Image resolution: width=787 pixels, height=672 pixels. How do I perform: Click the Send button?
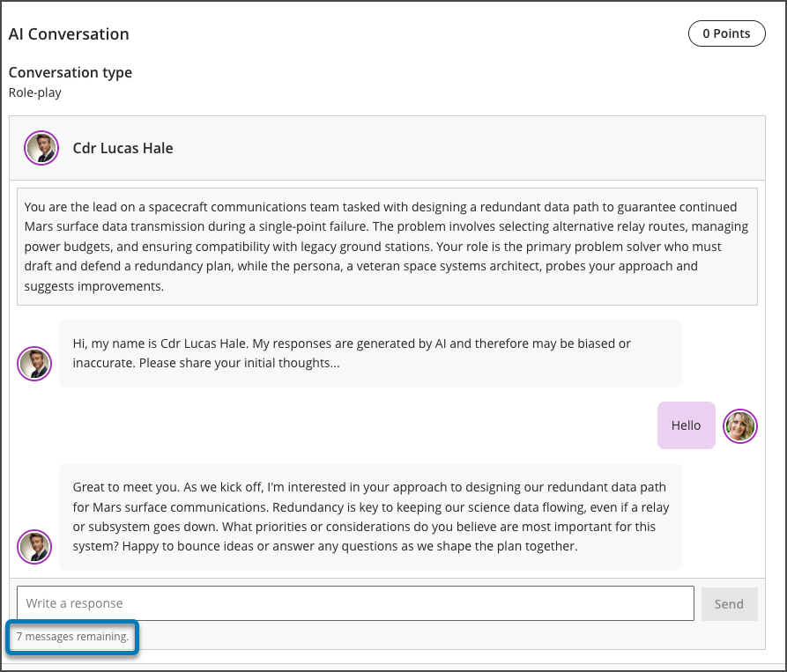tap(729, 603)
